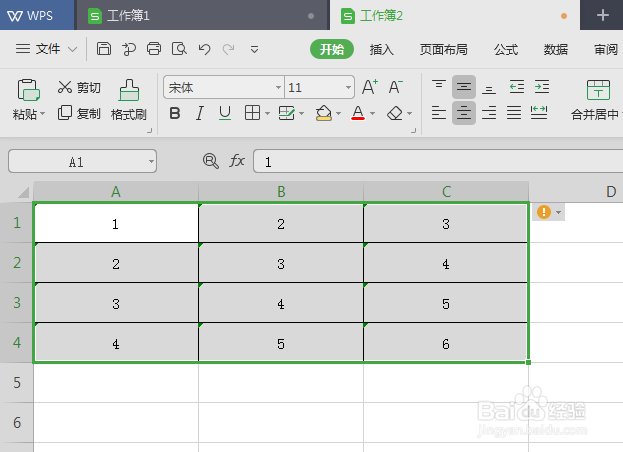Viewport: 623px width, 452px height.
Task: Expand the font color dropdown arrow
Action: coord(372,114)
